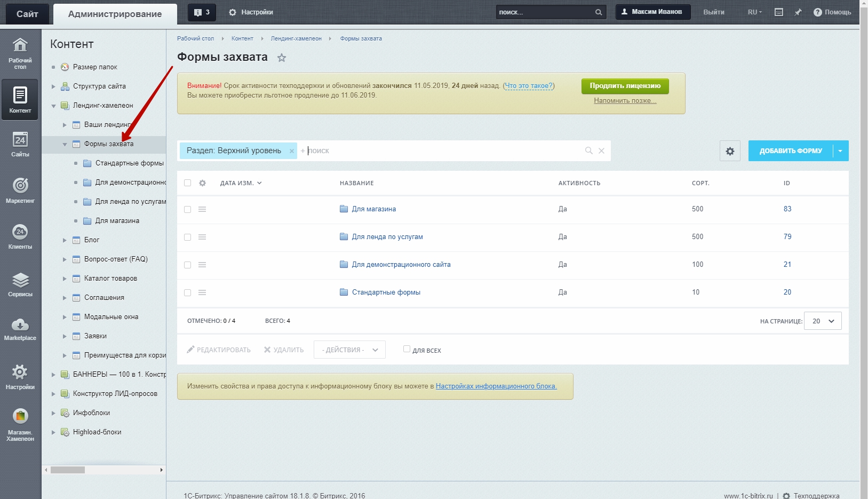Open row menu for Стандартные формы
868x499 pixels.
point(202,292)
